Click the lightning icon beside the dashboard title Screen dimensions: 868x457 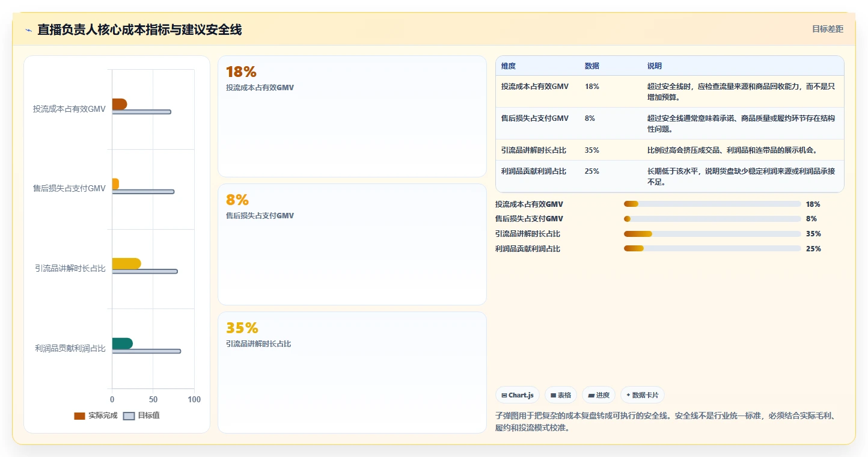(x=28, y=30)
